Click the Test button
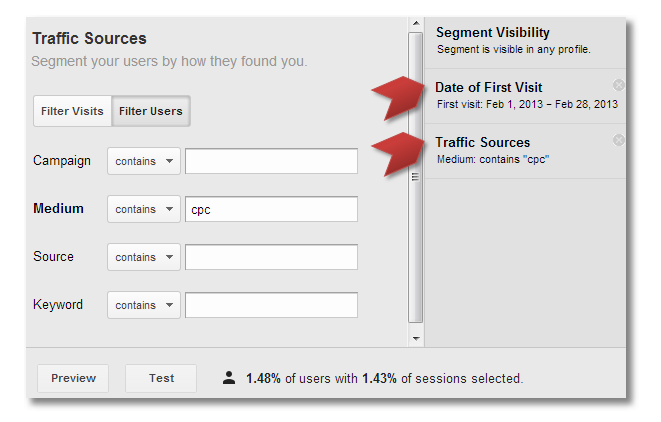 point(161,378)
